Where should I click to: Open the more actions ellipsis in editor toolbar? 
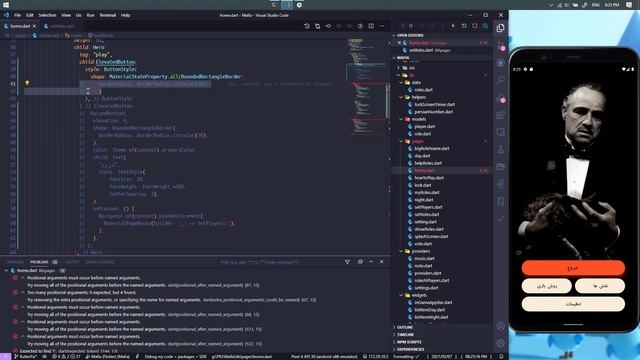pos(382,26)
